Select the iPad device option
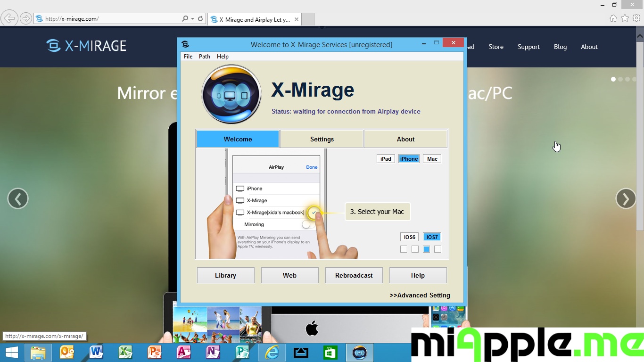The width and height of the screenshot is (644, 362). click(386, 159)
